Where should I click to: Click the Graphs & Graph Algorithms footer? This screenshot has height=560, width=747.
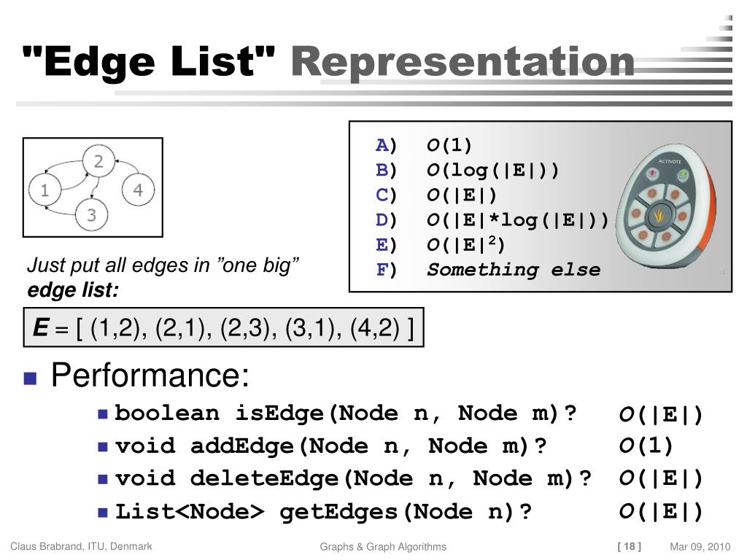point(383,547)
